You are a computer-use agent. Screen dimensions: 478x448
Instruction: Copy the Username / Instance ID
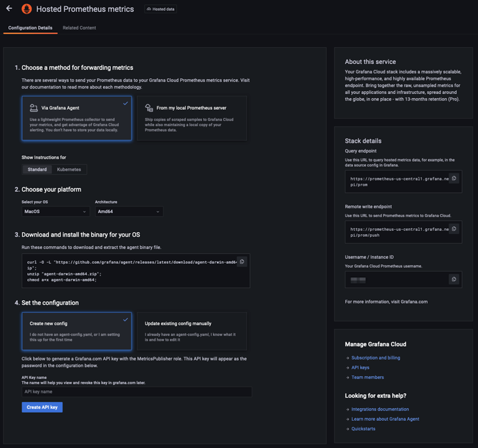coord(454,279)
